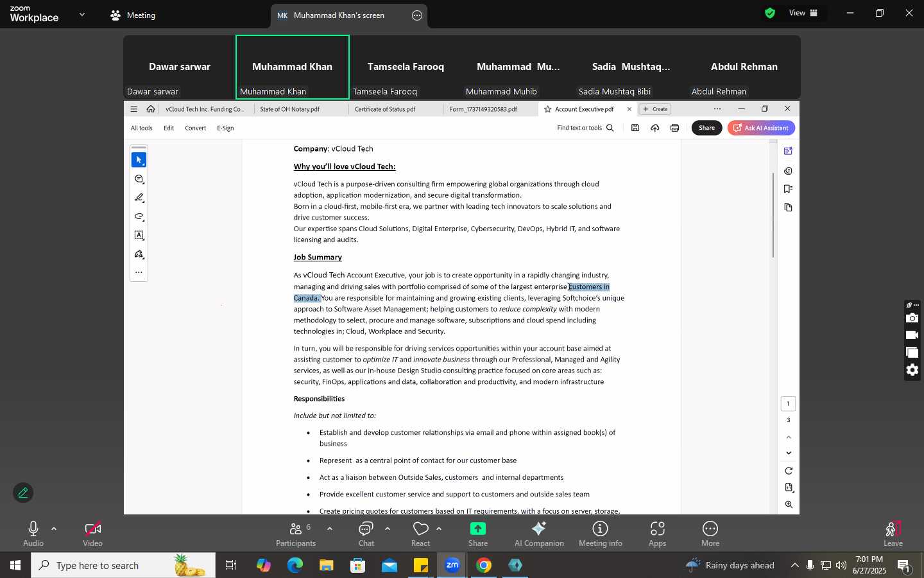
Task: Open the All tools menu
Action: 142,128
